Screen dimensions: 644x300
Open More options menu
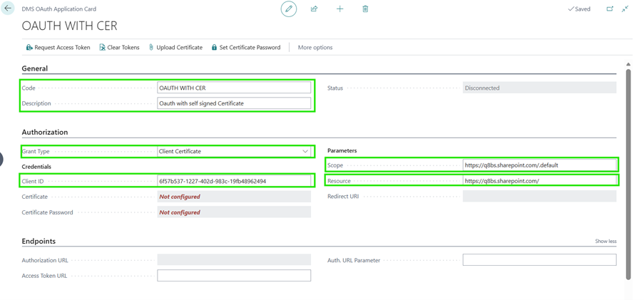[x=315, y=47]
